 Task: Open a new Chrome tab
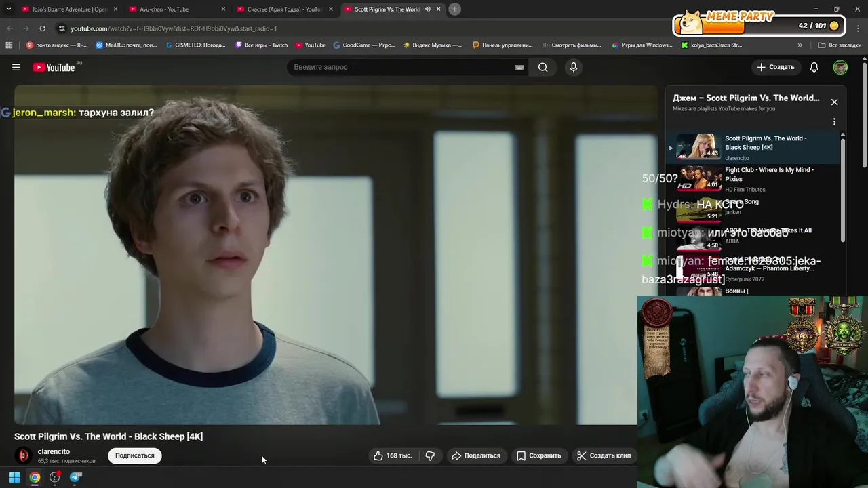454,9
